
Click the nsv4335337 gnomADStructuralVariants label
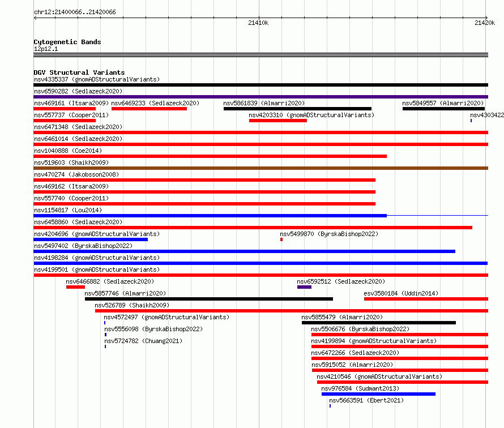tap(97, 79)
